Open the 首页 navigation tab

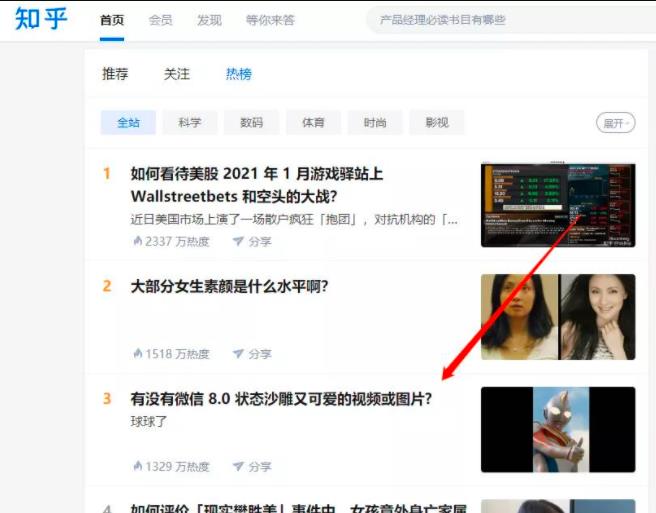coord(112,20)
